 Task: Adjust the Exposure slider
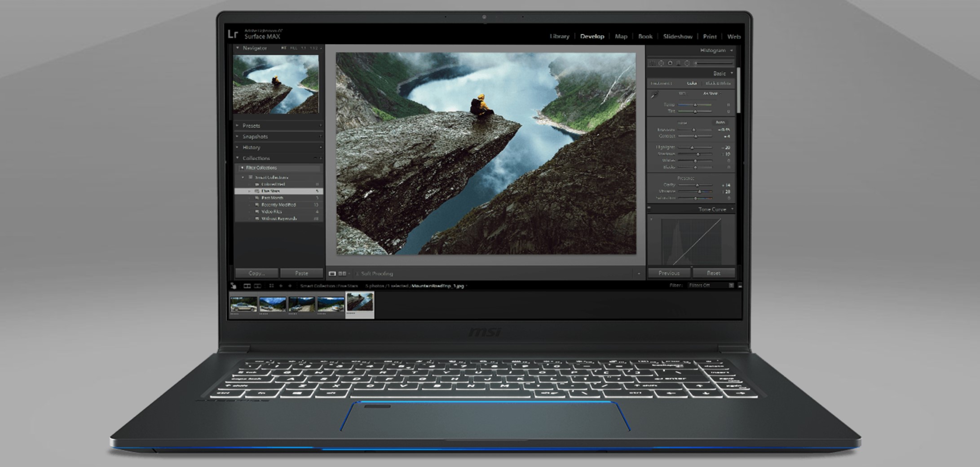point(694,130)
